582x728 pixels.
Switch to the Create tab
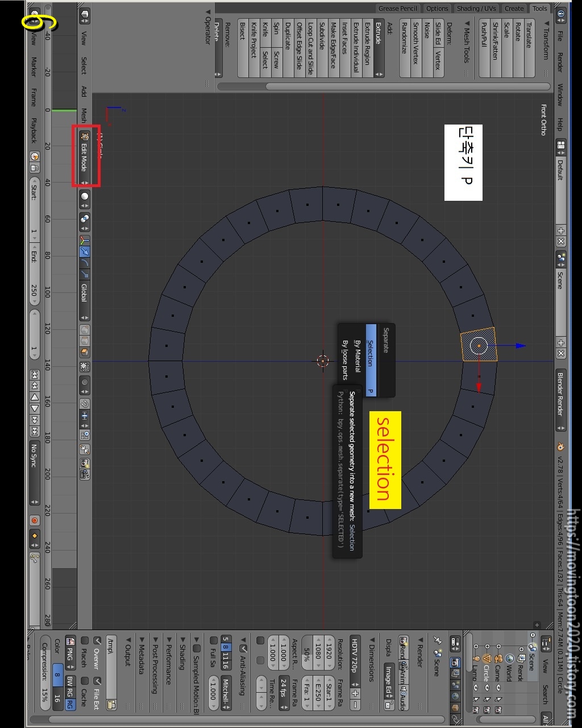coord(514,8)
